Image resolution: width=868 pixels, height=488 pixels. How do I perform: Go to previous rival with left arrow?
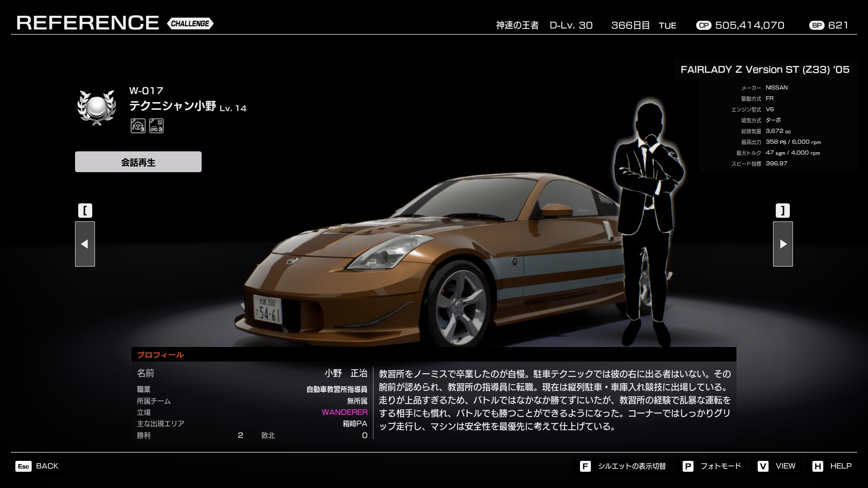[85, 244]
